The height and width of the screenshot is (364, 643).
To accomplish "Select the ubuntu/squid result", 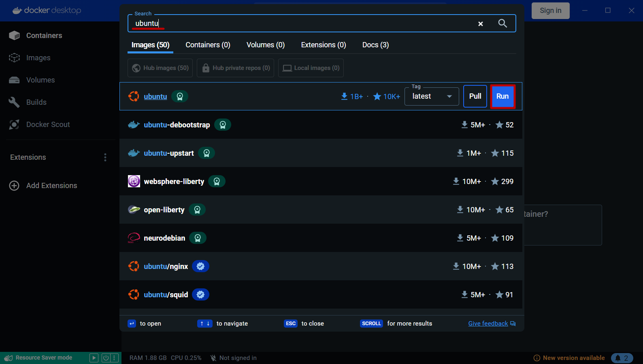I will 321,294.
